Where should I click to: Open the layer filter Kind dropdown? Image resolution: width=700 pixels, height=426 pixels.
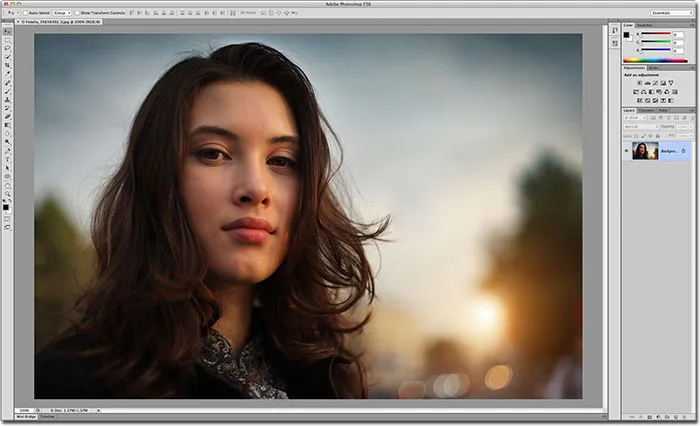pos(635,118)
